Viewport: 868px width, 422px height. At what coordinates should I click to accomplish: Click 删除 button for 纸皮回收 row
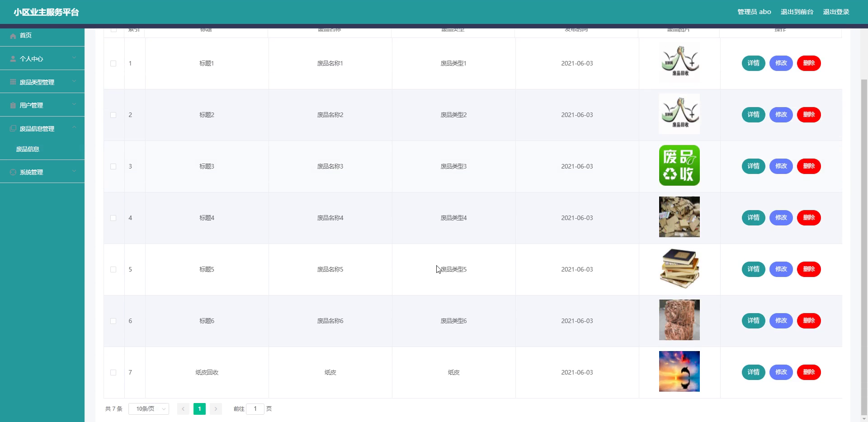click(x=809, y=372)
